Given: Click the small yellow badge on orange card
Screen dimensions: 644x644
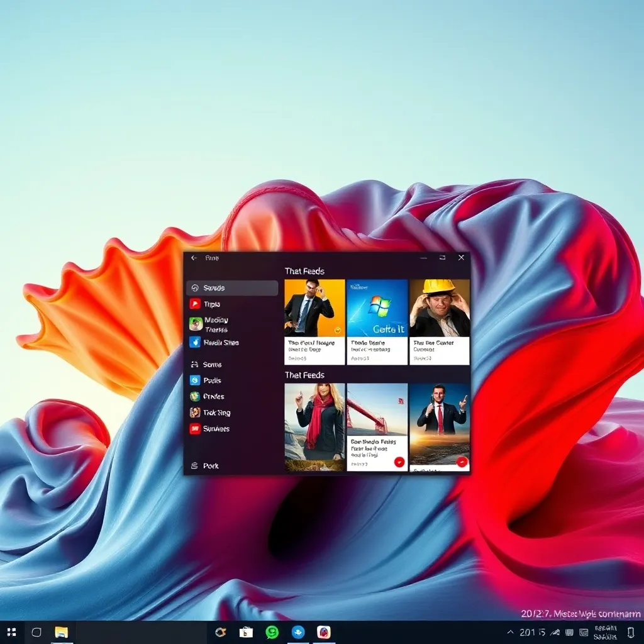Looking at the screenshot, I should pos(338,330).
